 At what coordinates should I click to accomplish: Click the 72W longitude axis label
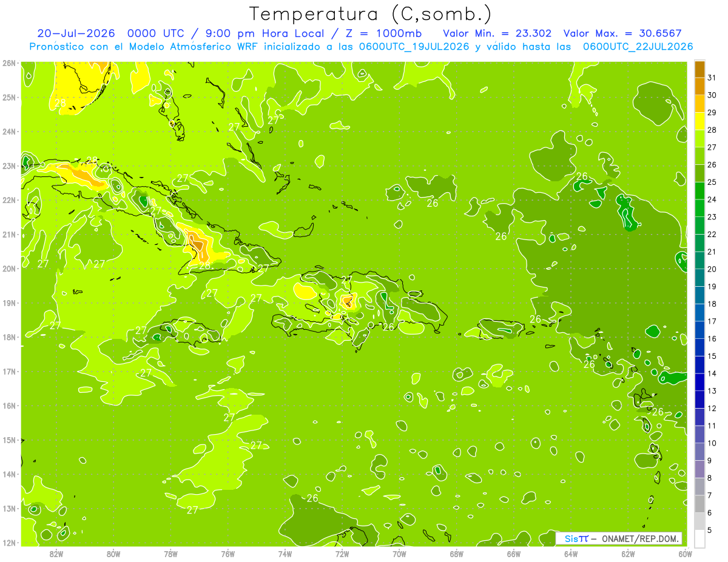(342, 554)
